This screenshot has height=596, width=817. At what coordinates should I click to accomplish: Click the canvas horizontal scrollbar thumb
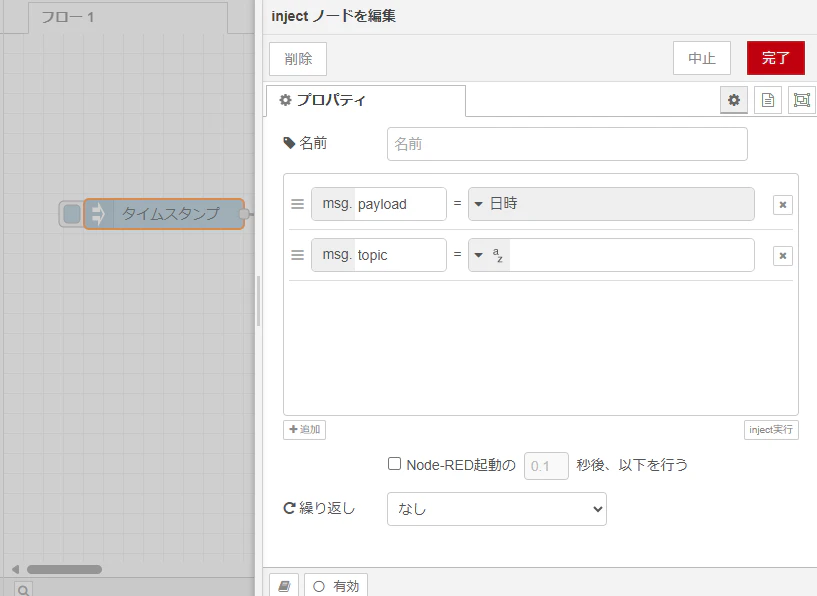(x=64, y=569)
